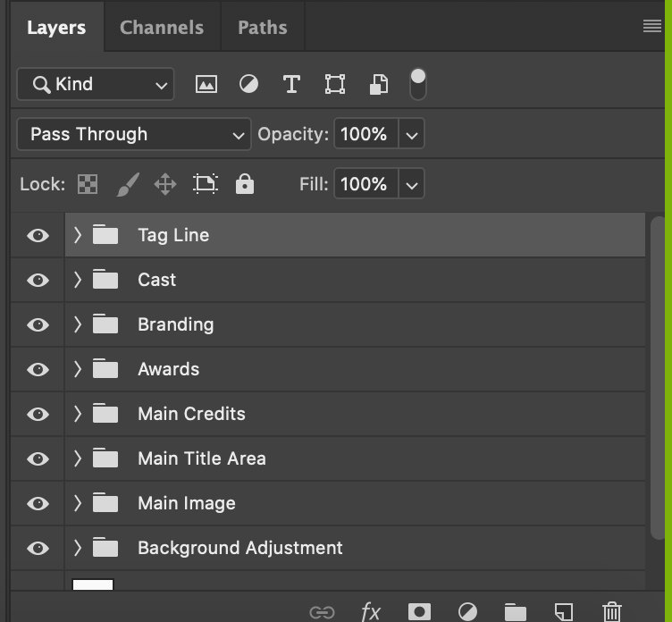This screenshot has height=622, width=672.
Task: Select the Branding layer group
Action: (x=355, y=324)
